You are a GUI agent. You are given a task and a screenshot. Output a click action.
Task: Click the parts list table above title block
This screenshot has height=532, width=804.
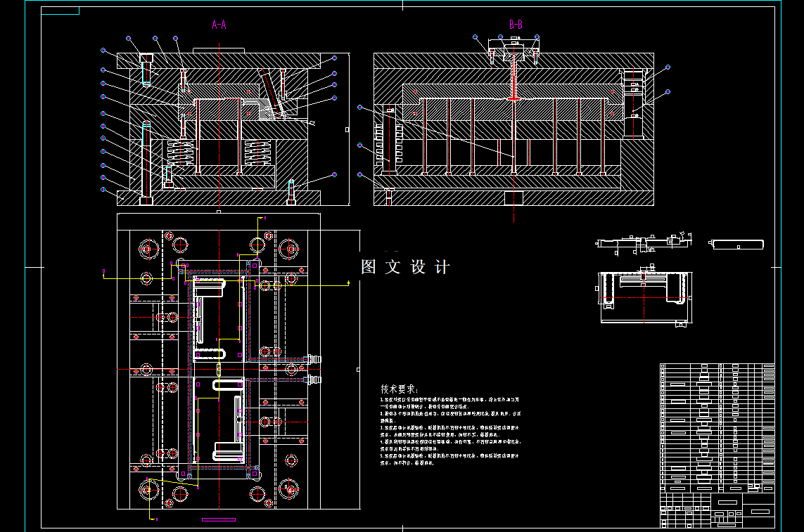717,428
